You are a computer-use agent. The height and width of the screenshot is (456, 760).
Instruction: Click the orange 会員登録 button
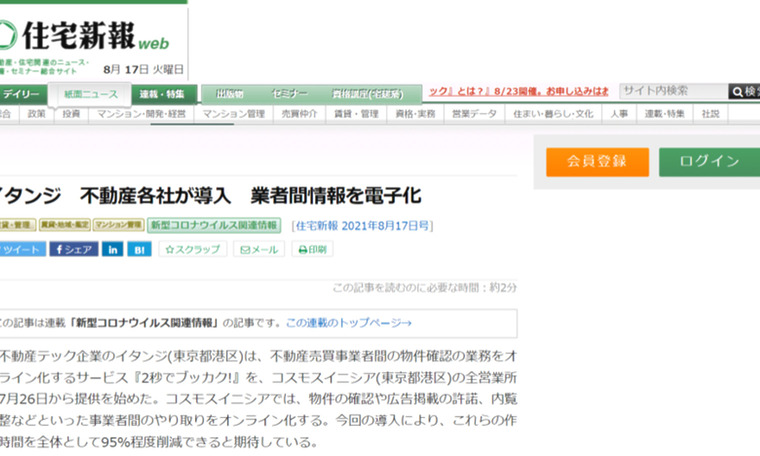pyautogui.click(x=597, y=161)
